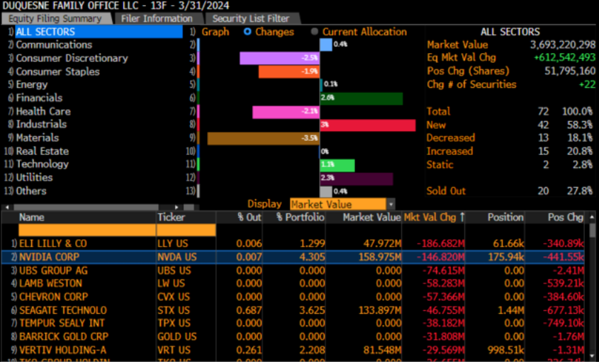This screenshot has height=364, width=599.
Task: Select the NVIDIA CORP row
Action: point(293,257)
